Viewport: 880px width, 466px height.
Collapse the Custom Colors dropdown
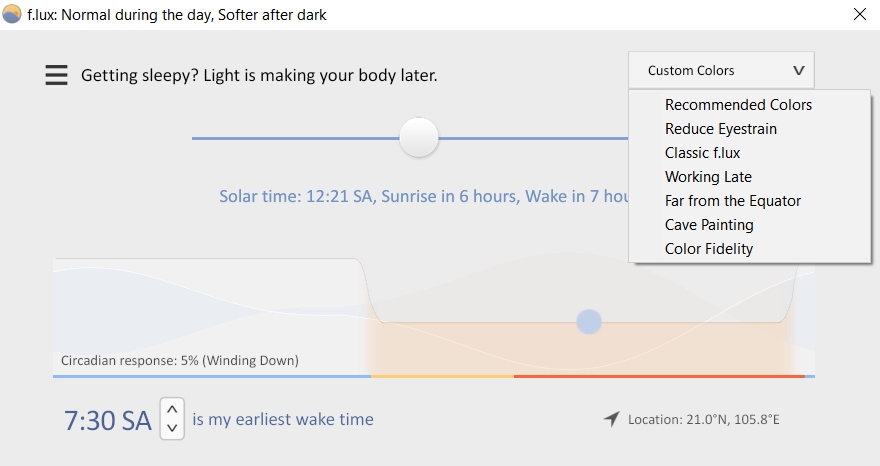click(721, 70)
